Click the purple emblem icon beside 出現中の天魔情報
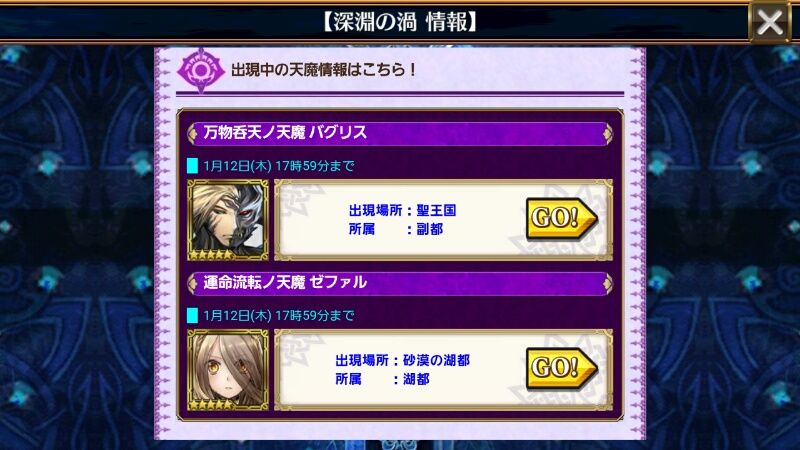The image size is (800, 450). (201, 70)
